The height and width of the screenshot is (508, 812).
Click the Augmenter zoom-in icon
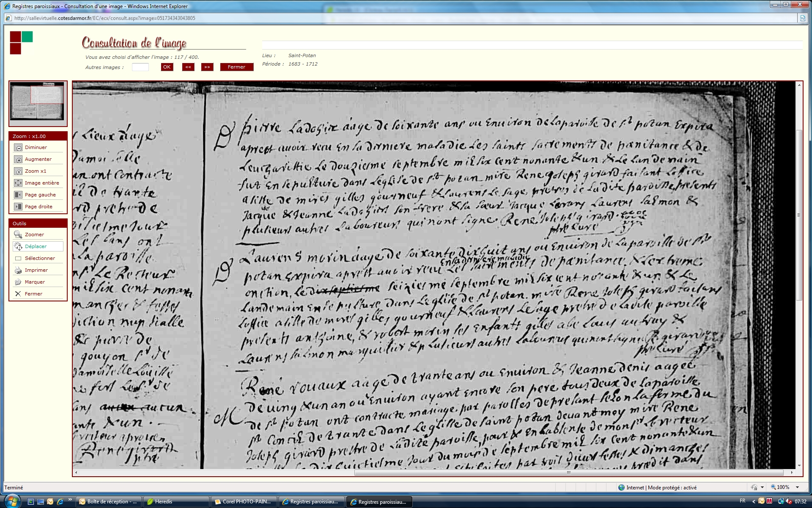(x=18, y=159)
